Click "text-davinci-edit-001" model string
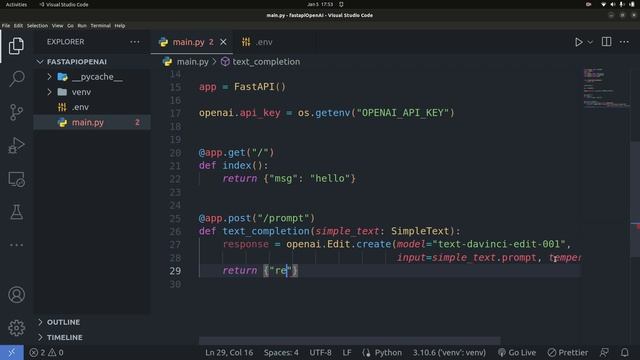This screenshot has width=640, height=360. tap(499, 244)
